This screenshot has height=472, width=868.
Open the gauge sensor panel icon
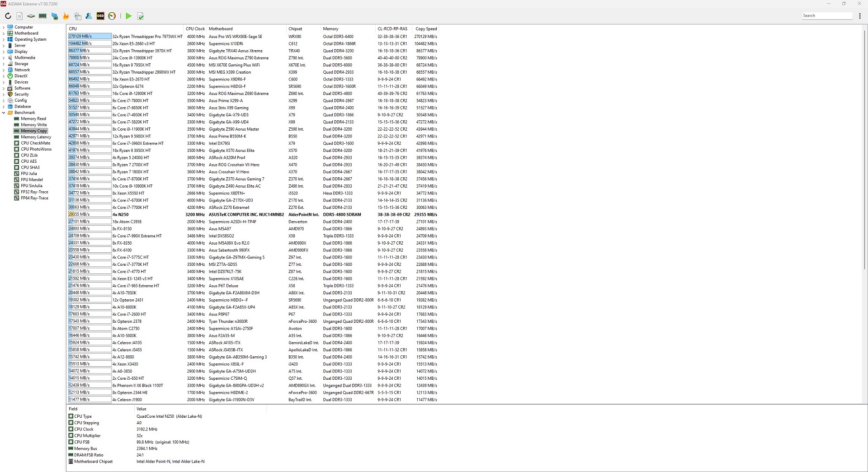point(112,16)
